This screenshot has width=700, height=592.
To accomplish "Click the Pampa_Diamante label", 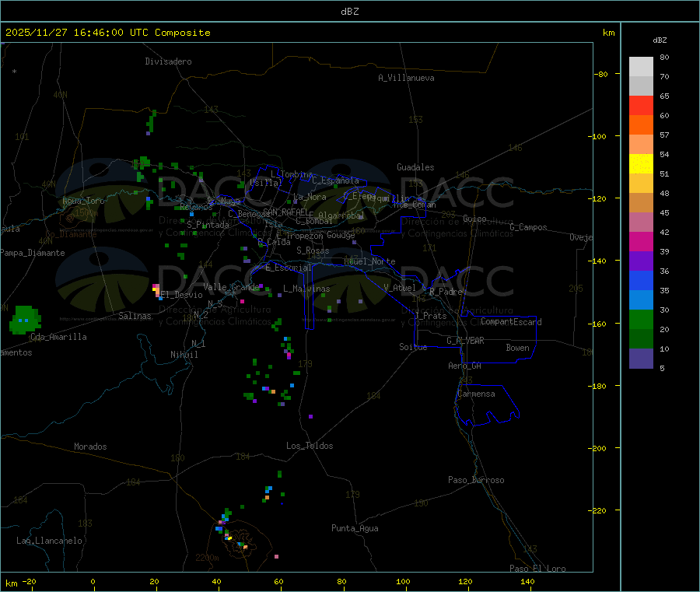I will click(x=33, y=253).
